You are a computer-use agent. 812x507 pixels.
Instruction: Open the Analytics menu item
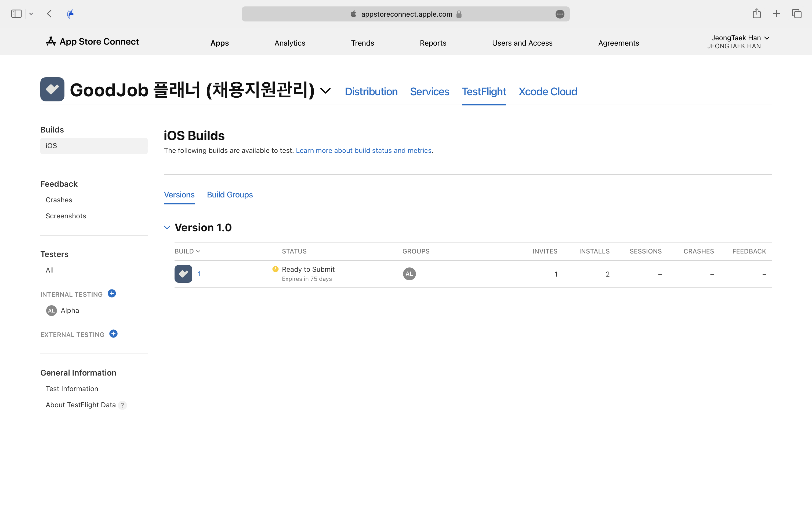[289, 43]
